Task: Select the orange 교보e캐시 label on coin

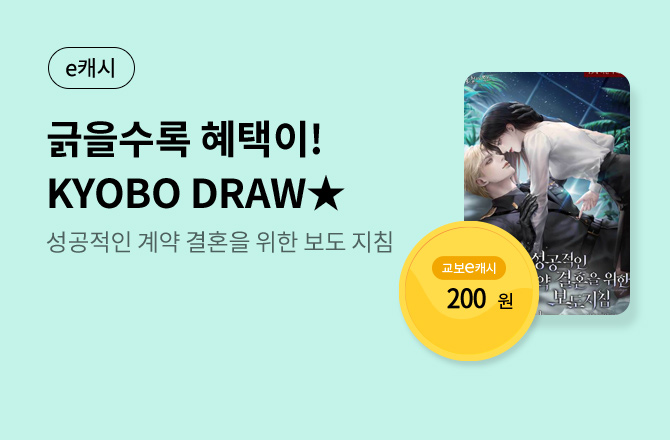Action: (469, 268)
